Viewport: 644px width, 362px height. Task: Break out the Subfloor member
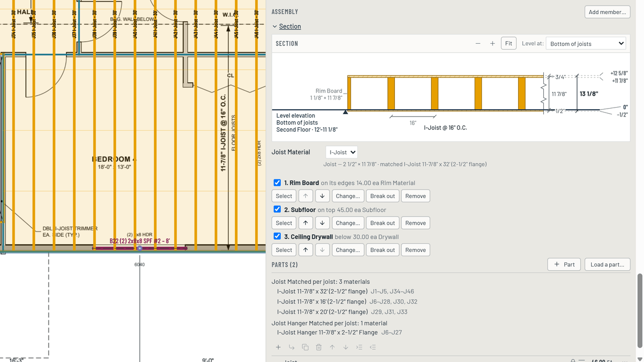click(383, 223)
